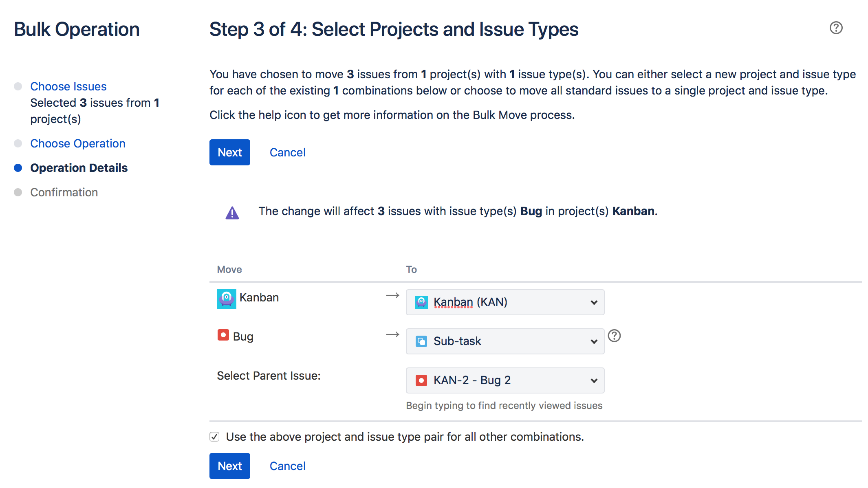This screenshot has height=488, width=868.
Task: Click the help icon beside the Sub-task dropdown
Action: coord(614,336)
